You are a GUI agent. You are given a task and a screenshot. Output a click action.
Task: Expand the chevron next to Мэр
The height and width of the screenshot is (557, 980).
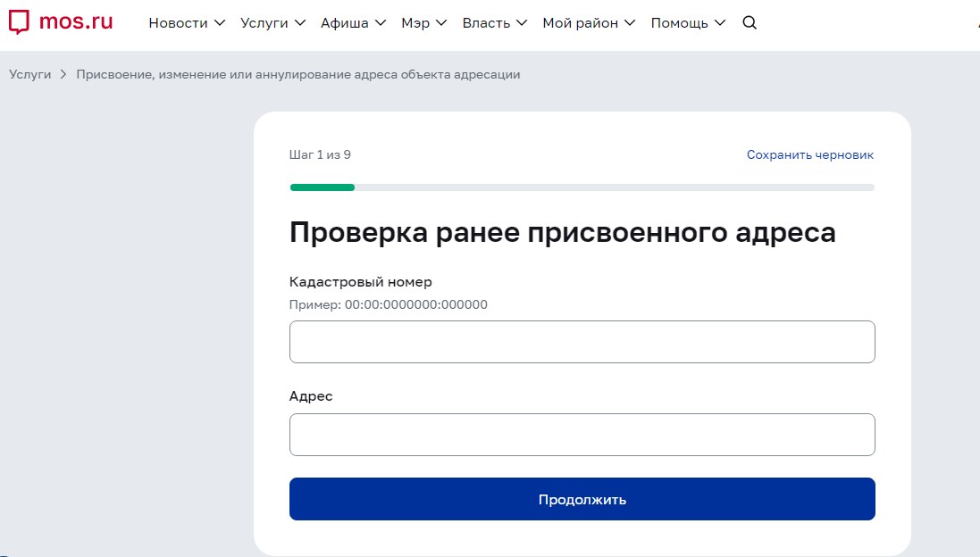coord(441,23)
